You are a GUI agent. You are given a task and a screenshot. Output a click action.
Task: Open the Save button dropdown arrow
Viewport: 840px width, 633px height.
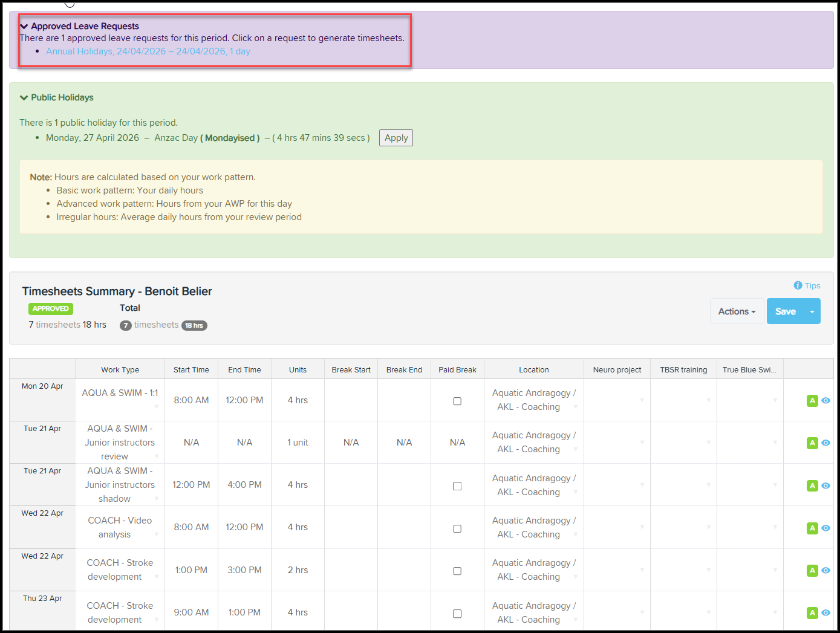click(812, 311)
